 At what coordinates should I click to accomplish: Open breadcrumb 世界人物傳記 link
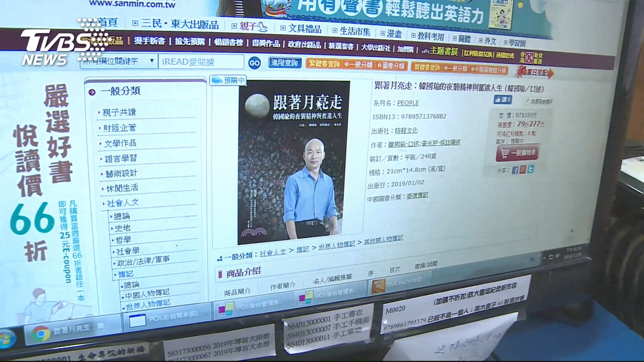tap(337, 245)
